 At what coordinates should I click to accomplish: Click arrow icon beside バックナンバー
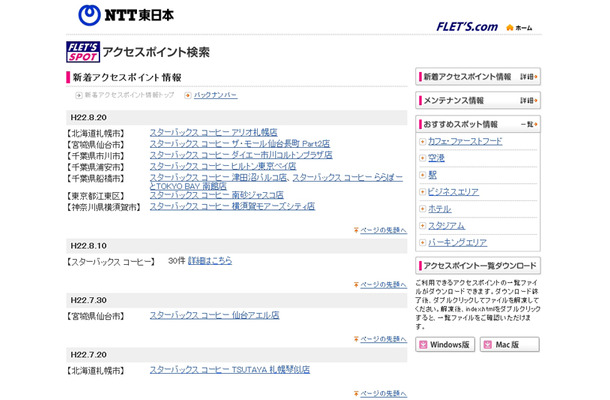188,95
